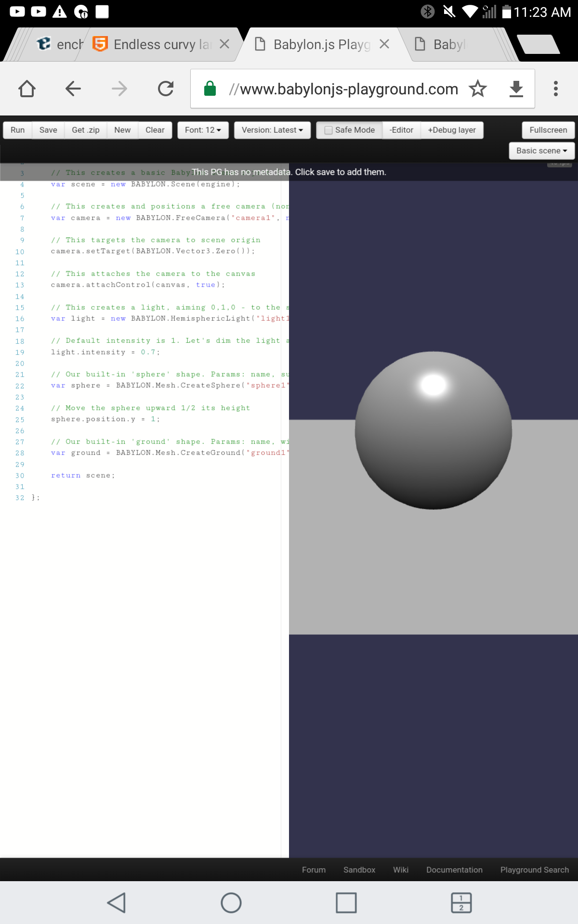Viewport: 578px width, 924px height.
Task: Switch to the ench tab
Action: [x=60, y=44]
